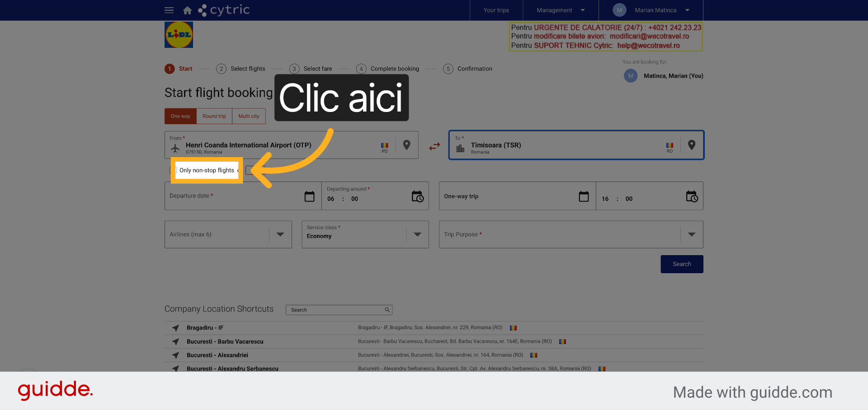This screenshot has height=410, width=868.
Task: Open the one-way trip calendar icon
Action: [x=584, y=196]
